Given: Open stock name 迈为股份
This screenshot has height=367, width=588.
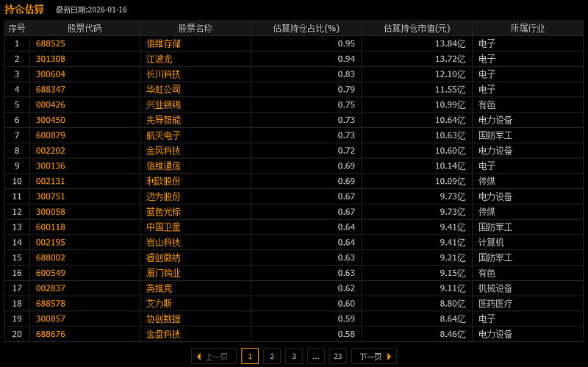Looking at the screenshot, I should [163, 196].
